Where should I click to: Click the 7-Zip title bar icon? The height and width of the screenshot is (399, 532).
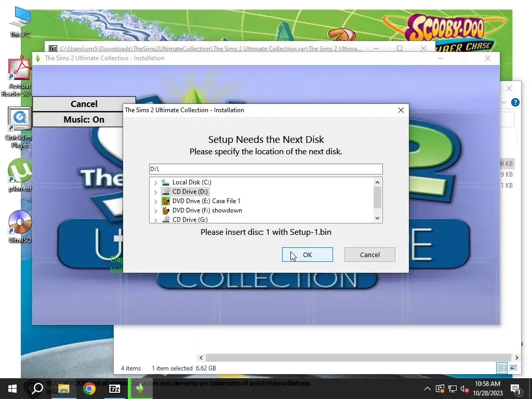(53, 48)
